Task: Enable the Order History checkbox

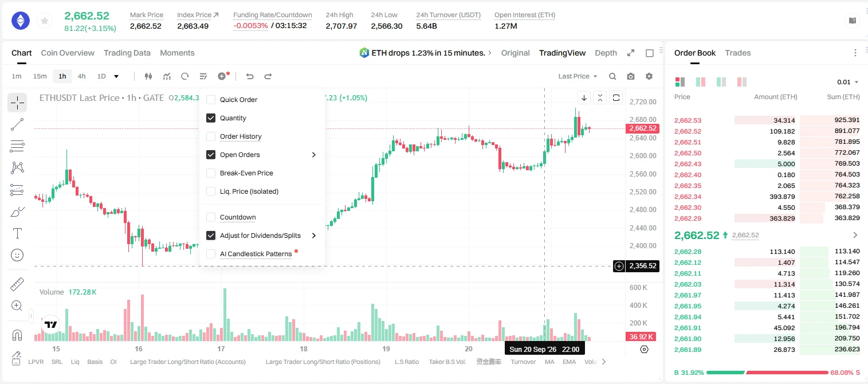Action: click(x=211, y=136)
